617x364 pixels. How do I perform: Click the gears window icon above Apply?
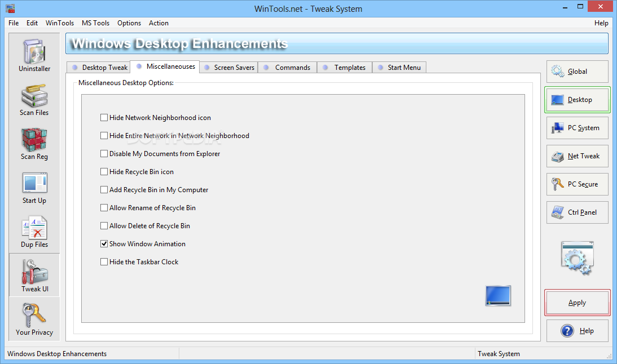coord(578,258)
